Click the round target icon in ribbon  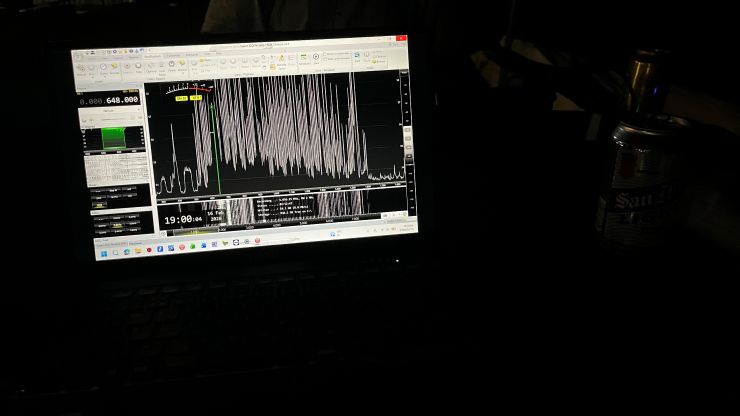coord(316,58)
